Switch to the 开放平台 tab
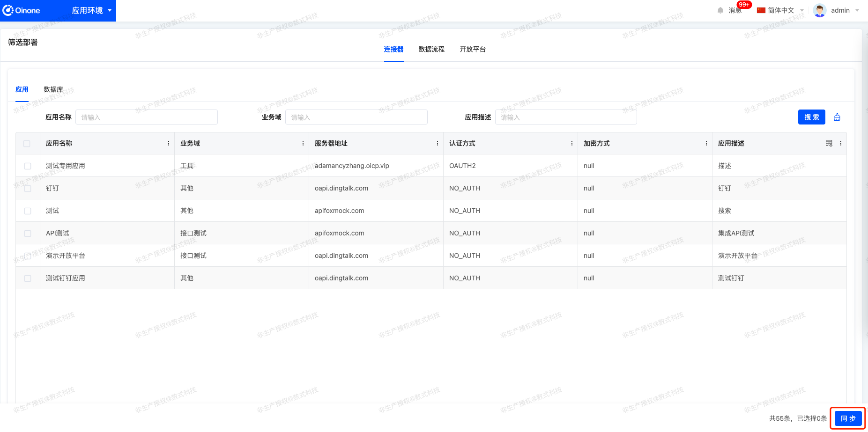 click(473, 49)
